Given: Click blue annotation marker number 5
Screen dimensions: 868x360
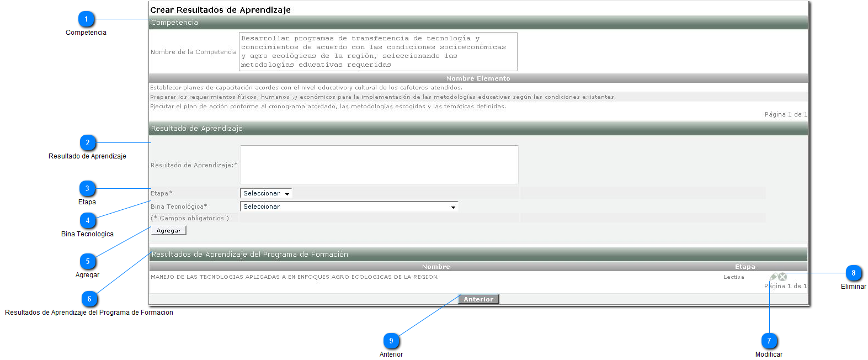Looking at the screenshot, I should coord(88,262).
